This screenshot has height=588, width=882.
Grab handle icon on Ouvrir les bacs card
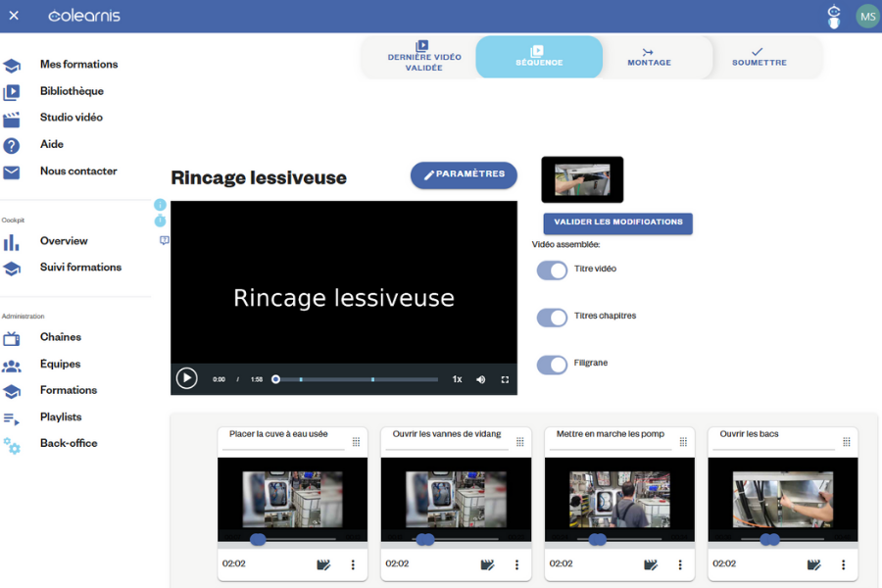[847, 442]
